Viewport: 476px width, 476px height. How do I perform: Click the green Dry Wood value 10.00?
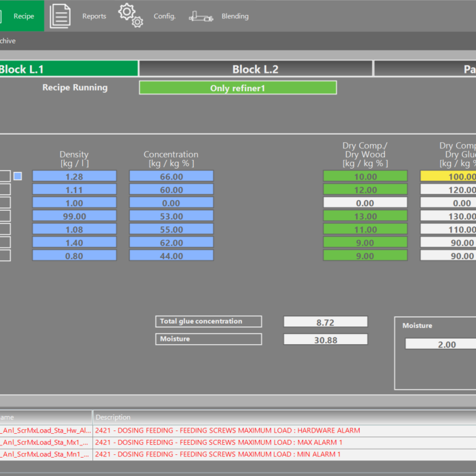pos(364,176)
